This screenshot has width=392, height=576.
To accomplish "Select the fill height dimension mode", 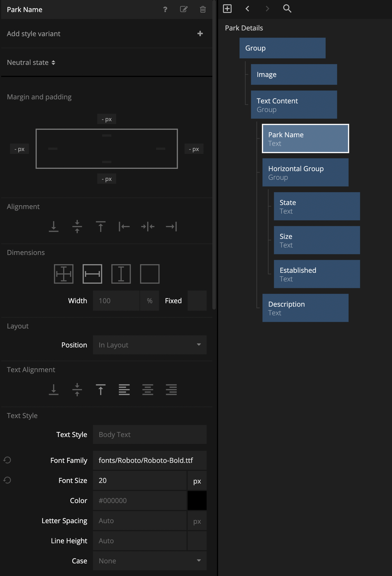I will (121, 274).
